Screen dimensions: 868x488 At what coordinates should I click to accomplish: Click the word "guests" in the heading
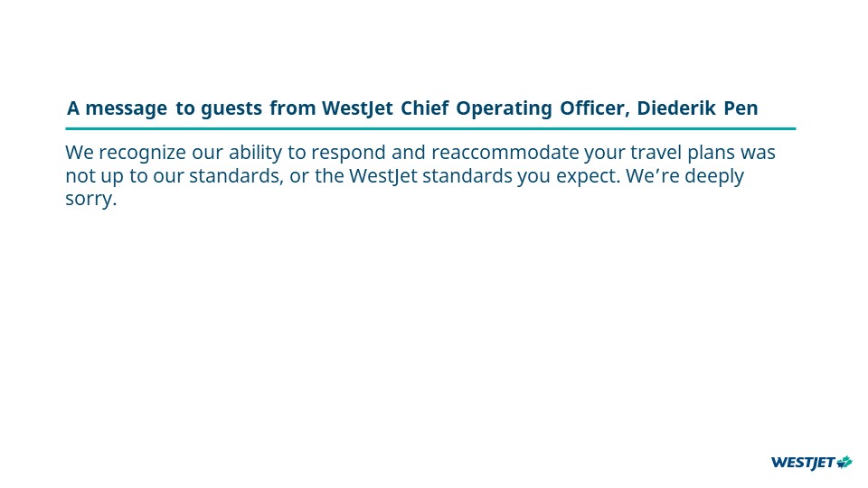point(231,108)
